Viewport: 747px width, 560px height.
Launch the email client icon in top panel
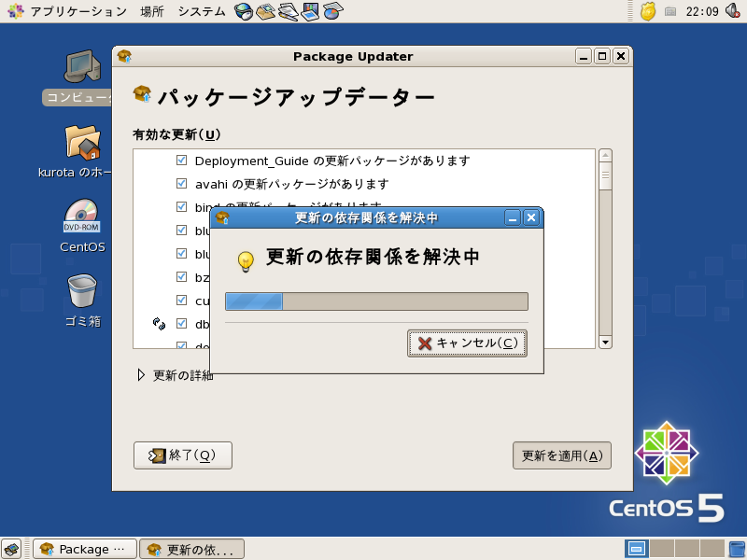click(x=265, y=11)
